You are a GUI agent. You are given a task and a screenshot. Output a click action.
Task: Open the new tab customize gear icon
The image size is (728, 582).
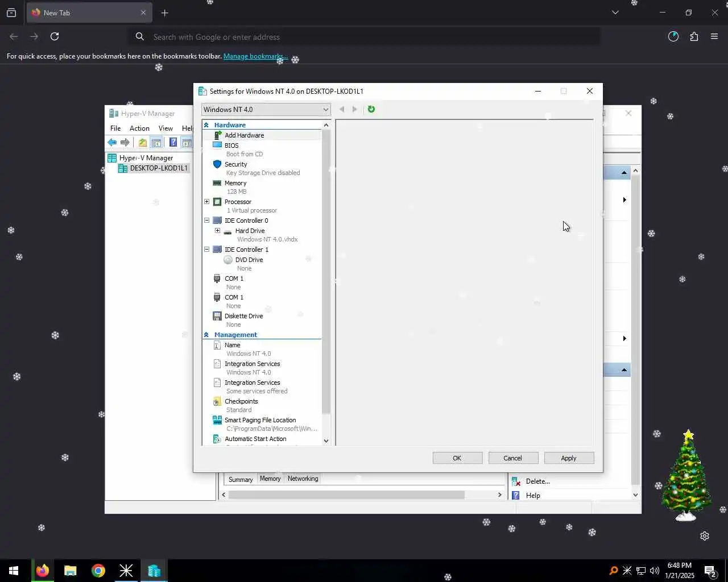click(x=705, y=536)
